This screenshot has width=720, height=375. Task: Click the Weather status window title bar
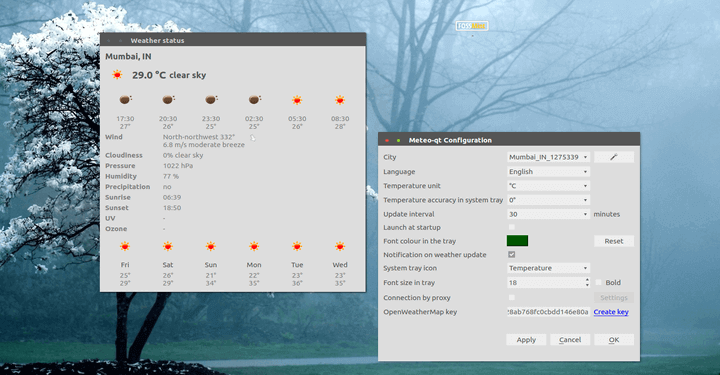click(x=233, y=40)
